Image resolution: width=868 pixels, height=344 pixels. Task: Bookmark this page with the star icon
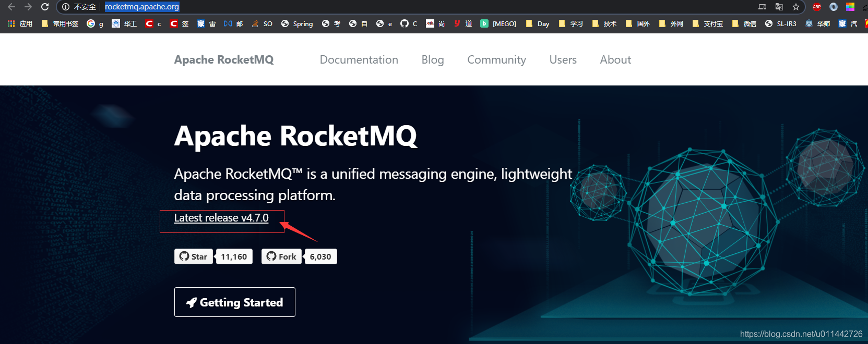796,7
